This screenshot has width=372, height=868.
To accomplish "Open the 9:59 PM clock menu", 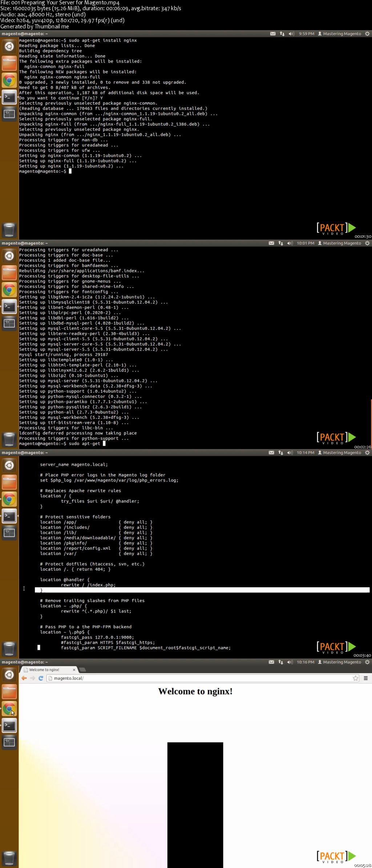I will click(x=307, y=34).
